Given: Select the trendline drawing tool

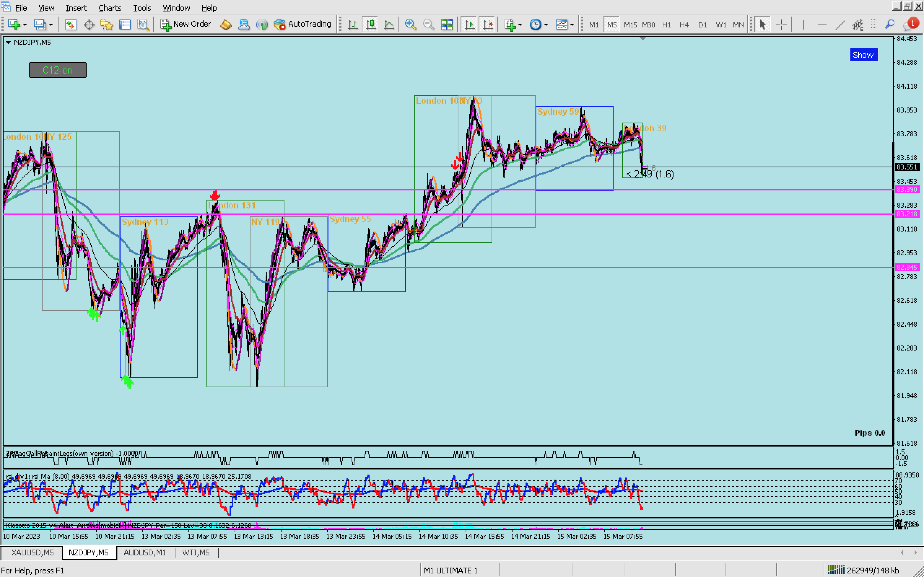Looking at the screenshot, I should pos(840,25).
